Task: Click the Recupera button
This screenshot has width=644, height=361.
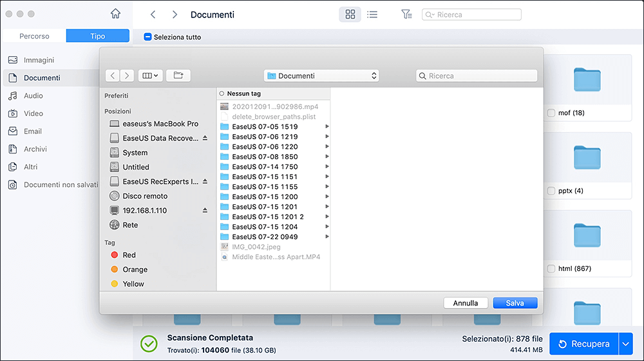Action: (x=584, y=344)
